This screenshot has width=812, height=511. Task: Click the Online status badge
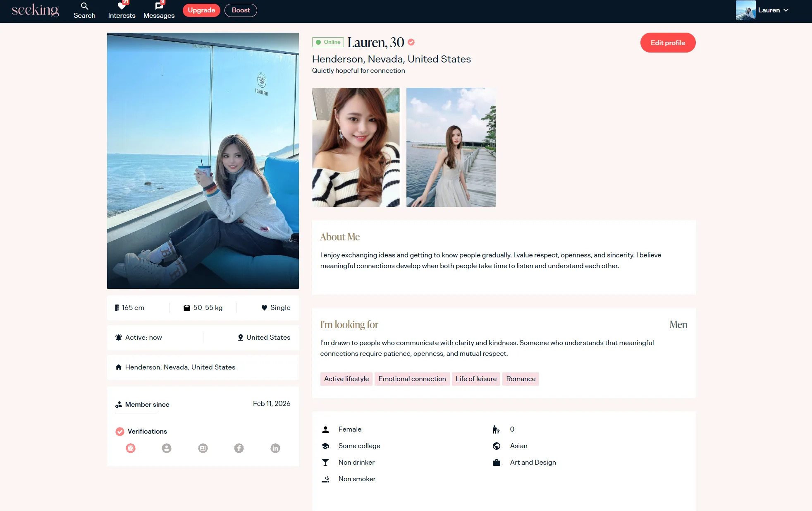[x=328, y=42]
